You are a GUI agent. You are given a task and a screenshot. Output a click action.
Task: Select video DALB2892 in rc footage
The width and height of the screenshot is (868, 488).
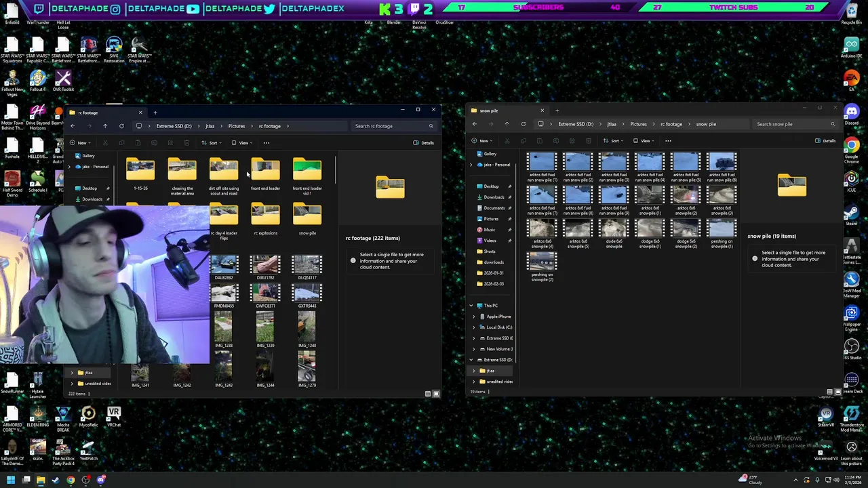tap(224, 267)
